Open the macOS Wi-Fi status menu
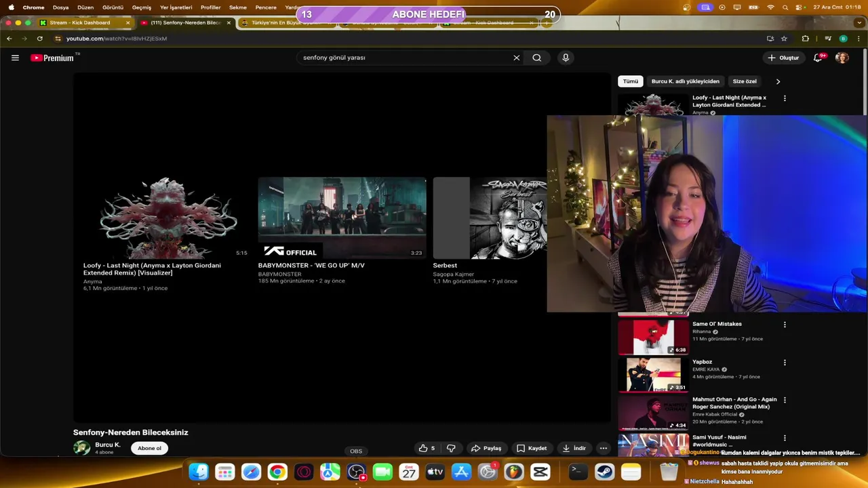The width and height of the screenshot is (868, 488). tap(770, 7)
